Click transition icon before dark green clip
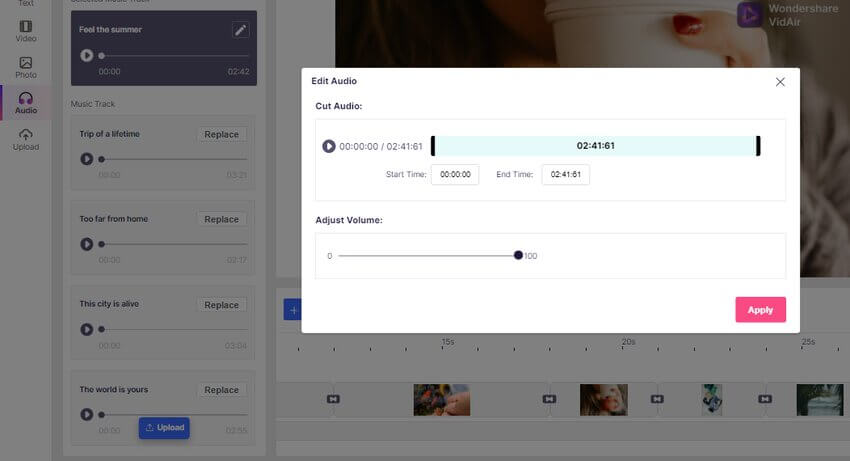 tap(765, 399)
